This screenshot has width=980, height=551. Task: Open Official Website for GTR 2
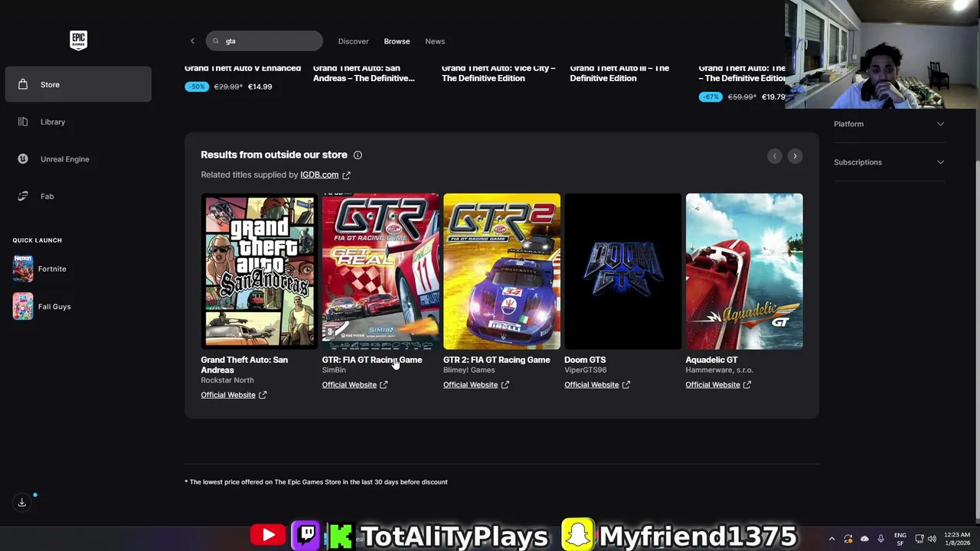pos(470,385)
